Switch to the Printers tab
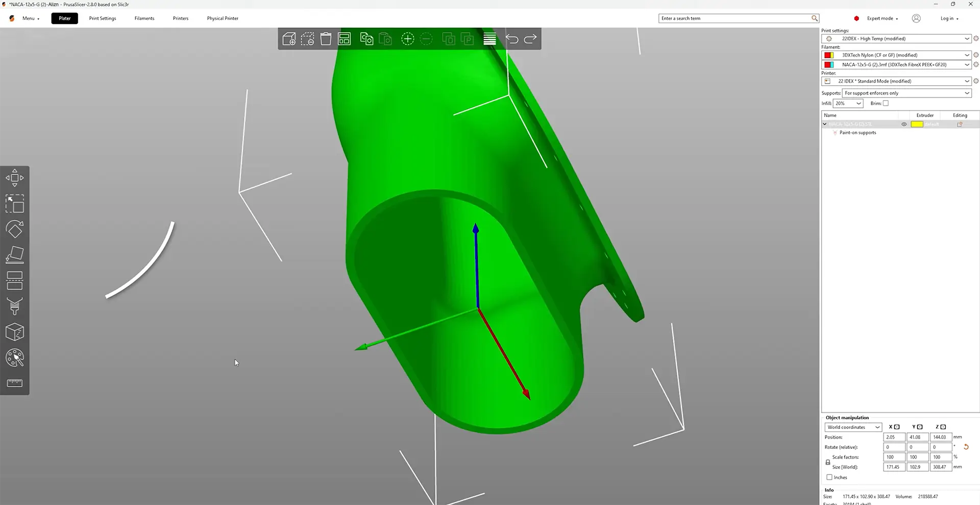980x505 pixels. (181, 18)
